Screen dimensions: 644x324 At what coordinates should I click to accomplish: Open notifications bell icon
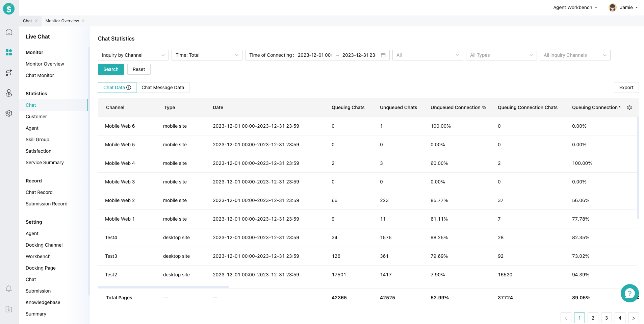[x=9, y=289]
